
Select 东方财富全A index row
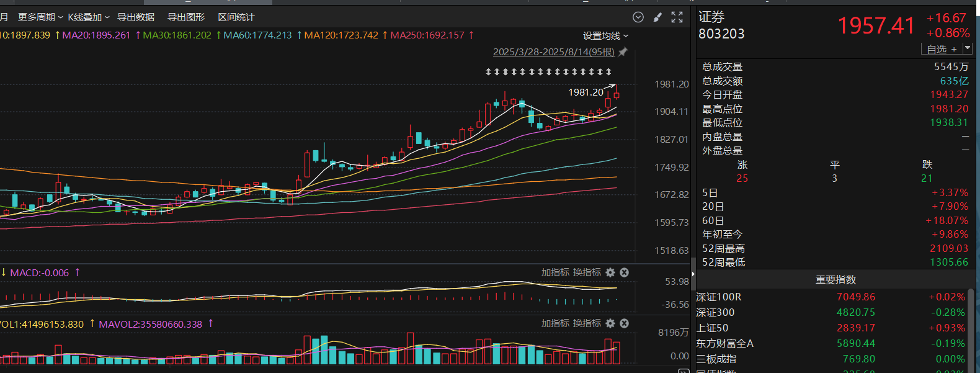(831, 344)
